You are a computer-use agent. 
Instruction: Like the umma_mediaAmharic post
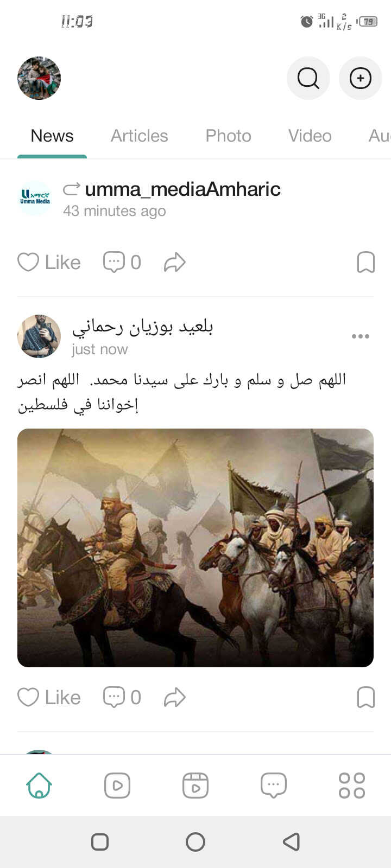click(49, 263)
